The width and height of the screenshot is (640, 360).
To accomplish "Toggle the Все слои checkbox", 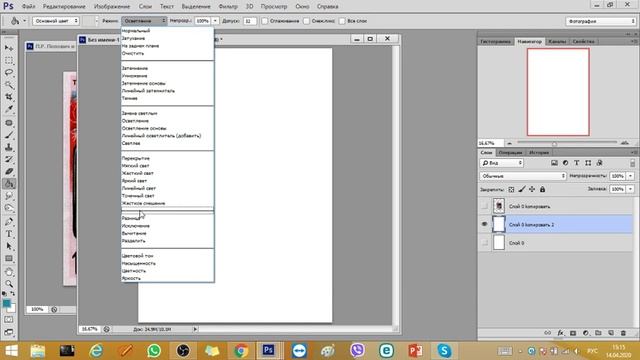I will 342,21.
